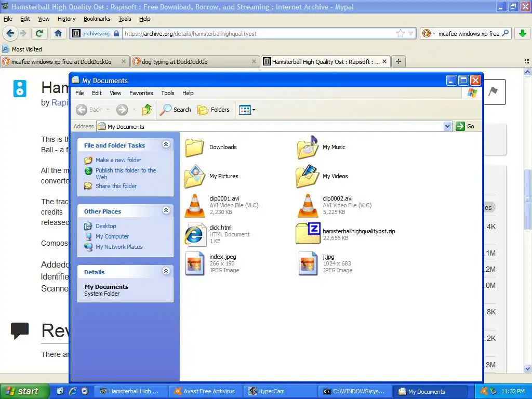Click the Go button next to Address bar

click(x=465, y=126)
